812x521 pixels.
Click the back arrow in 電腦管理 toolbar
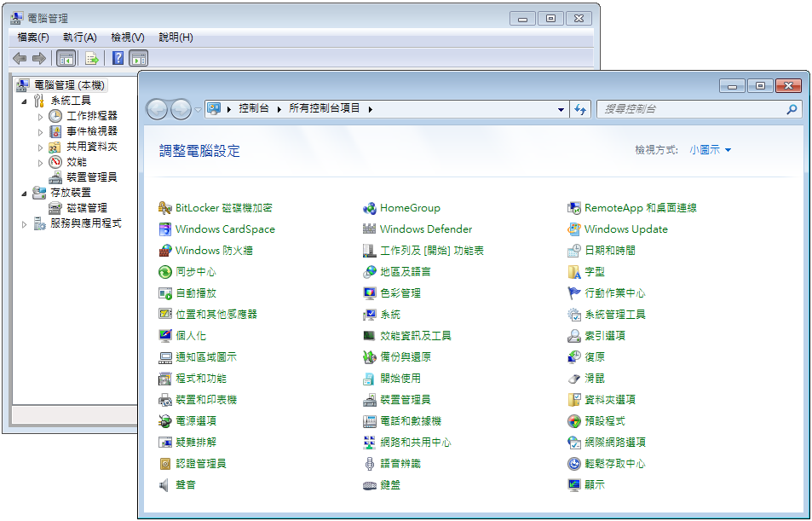coord(20,58)
